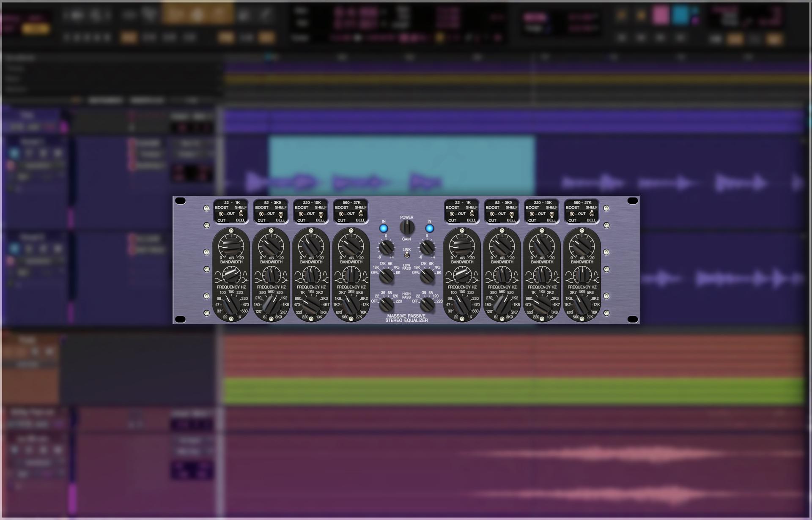Click left 220-10K band Frequency knob

(x=311, y=304)
